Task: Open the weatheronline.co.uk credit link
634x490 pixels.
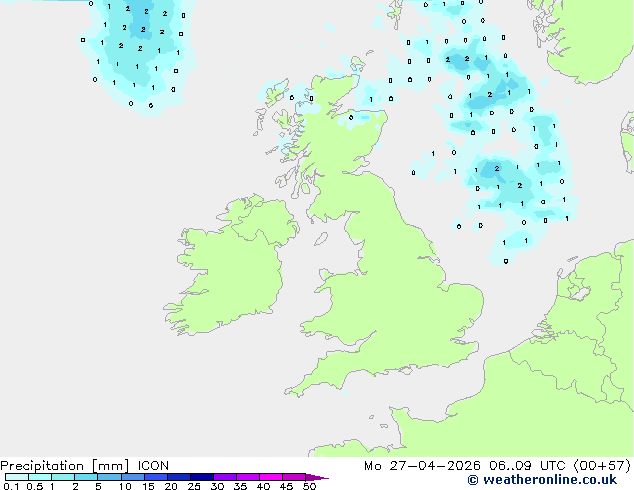Action: (x=542, y=480)
